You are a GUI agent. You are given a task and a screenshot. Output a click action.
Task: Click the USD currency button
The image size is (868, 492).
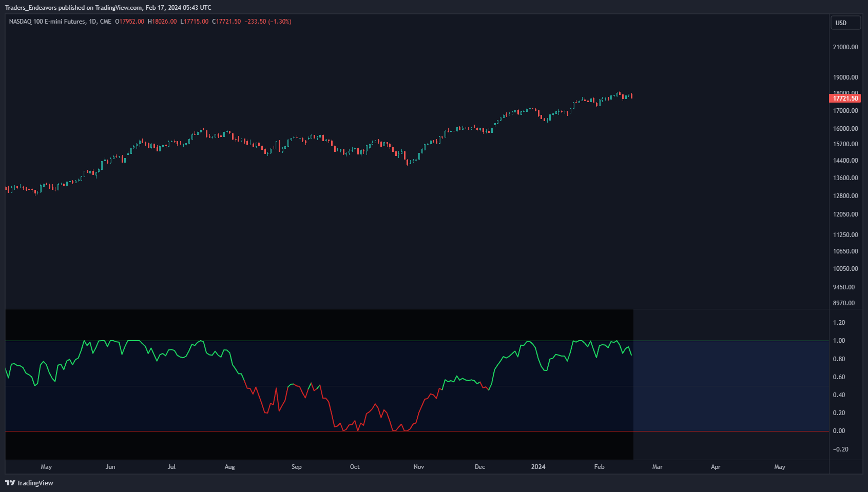845,23
